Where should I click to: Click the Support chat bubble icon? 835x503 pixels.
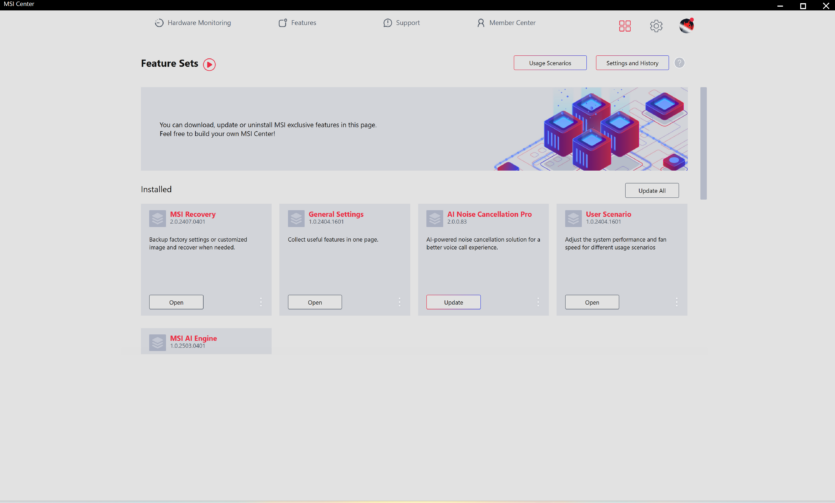387,23
